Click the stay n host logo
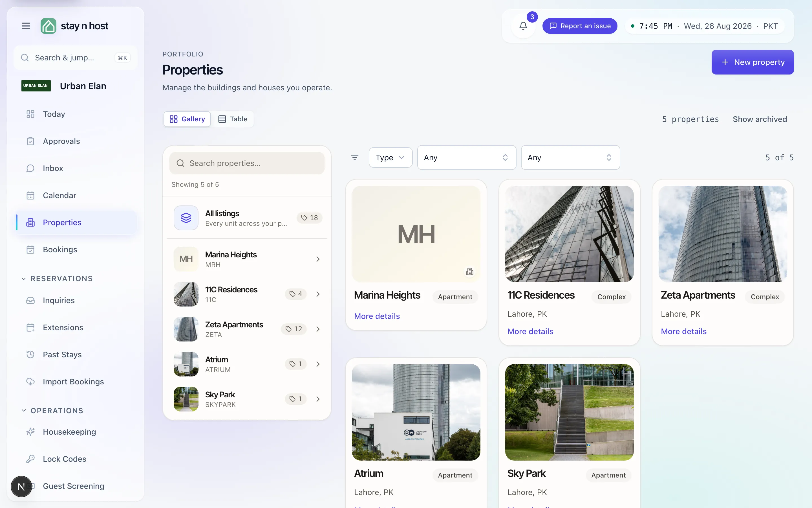 74,26
